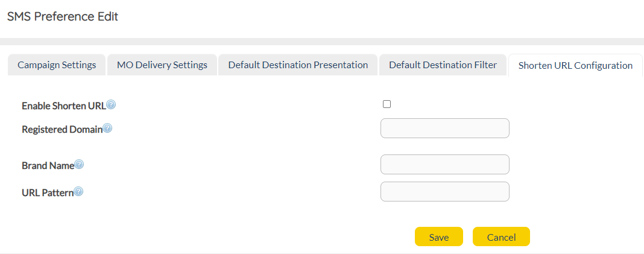Go to Default Destination Presentation tab

point(298,65)
